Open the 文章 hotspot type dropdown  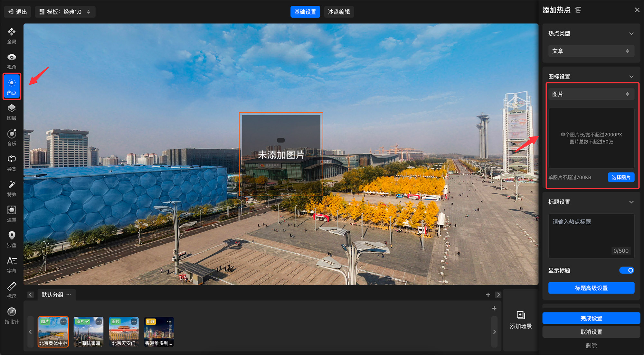tap(591, 51)
